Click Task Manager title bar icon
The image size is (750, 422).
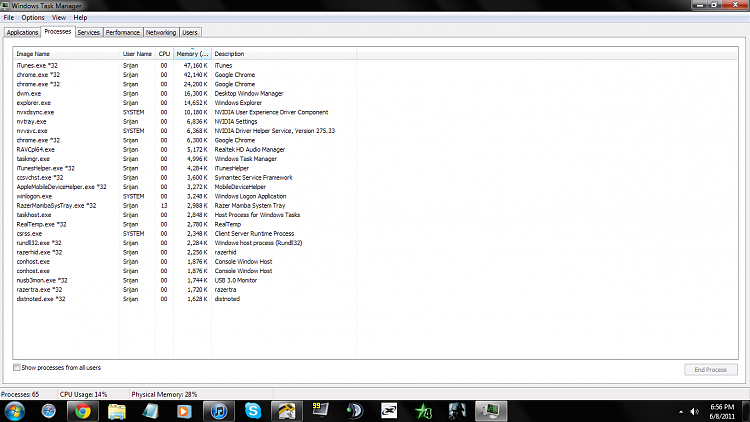[x=5, y=6]
